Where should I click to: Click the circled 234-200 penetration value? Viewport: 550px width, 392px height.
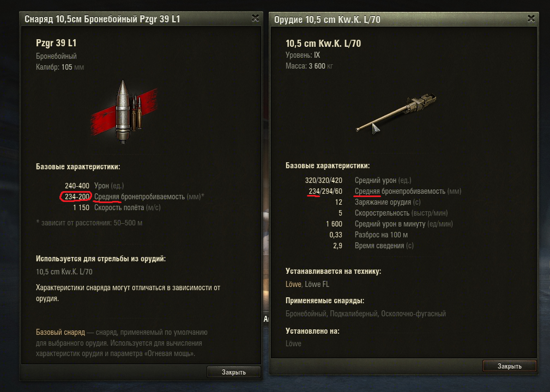pos(76,197)
